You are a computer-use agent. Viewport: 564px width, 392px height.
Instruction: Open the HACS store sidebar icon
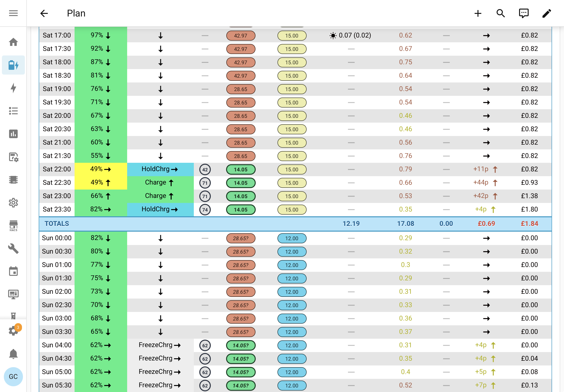point(13,225)
